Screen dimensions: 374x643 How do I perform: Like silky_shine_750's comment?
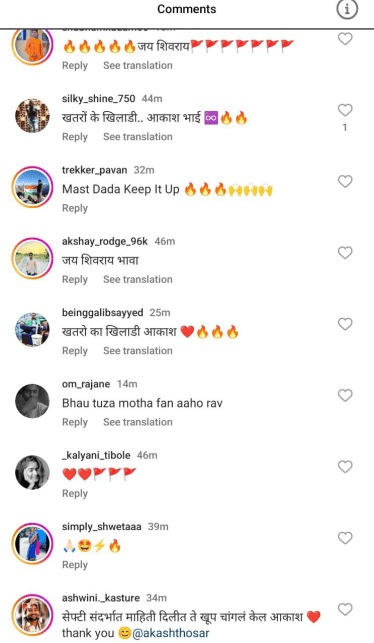345,110
